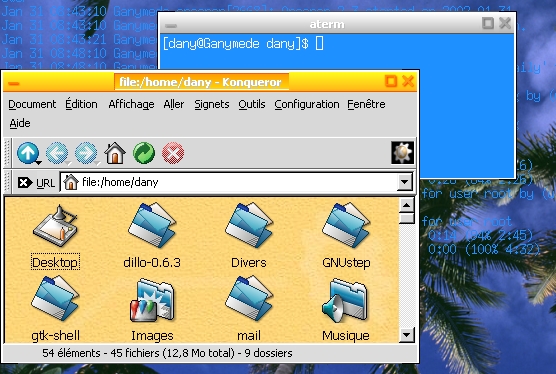Open the Affichage menu
Screen dimensions: 556x374
coord(131,104)
